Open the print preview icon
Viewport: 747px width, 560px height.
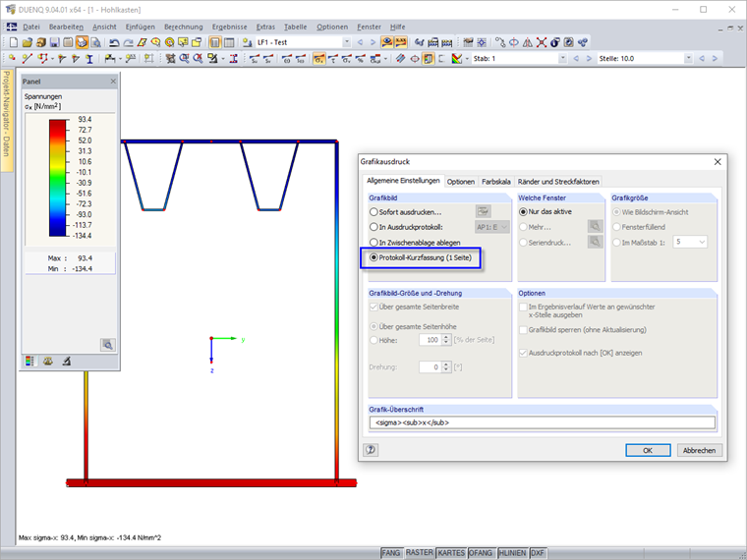[x=95, y=42]
